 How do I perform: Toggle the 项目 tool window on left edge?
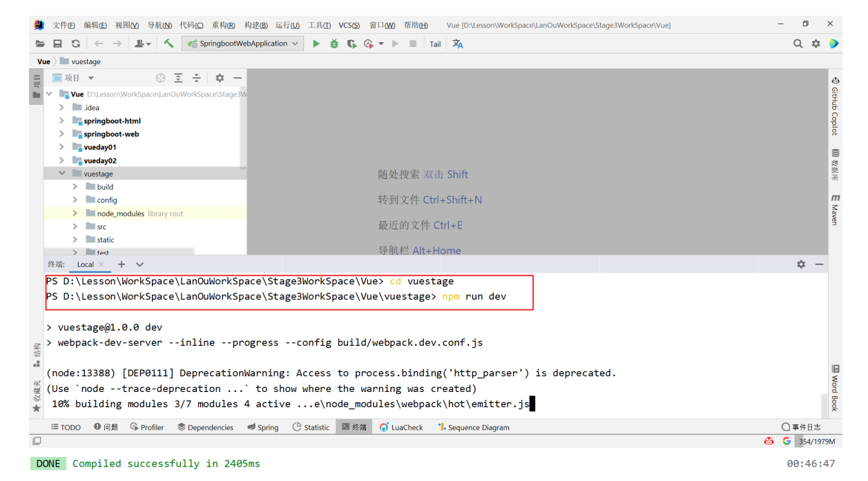[37, 86]
